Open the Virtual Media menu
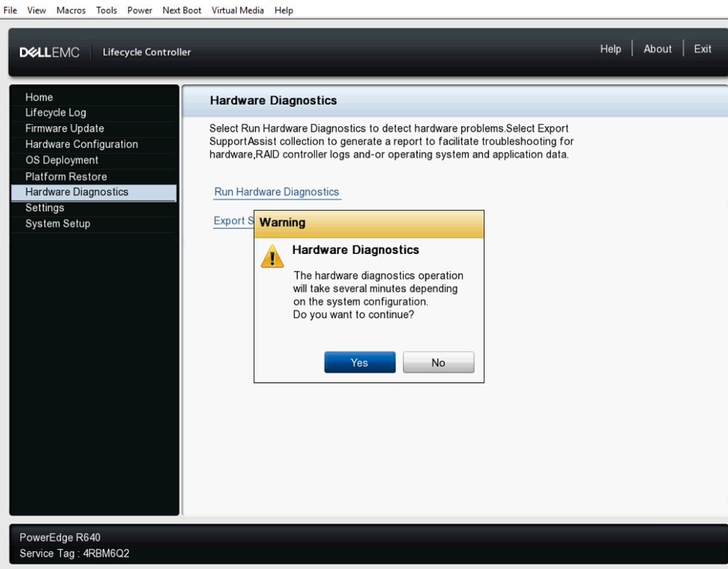 (238, 10)
